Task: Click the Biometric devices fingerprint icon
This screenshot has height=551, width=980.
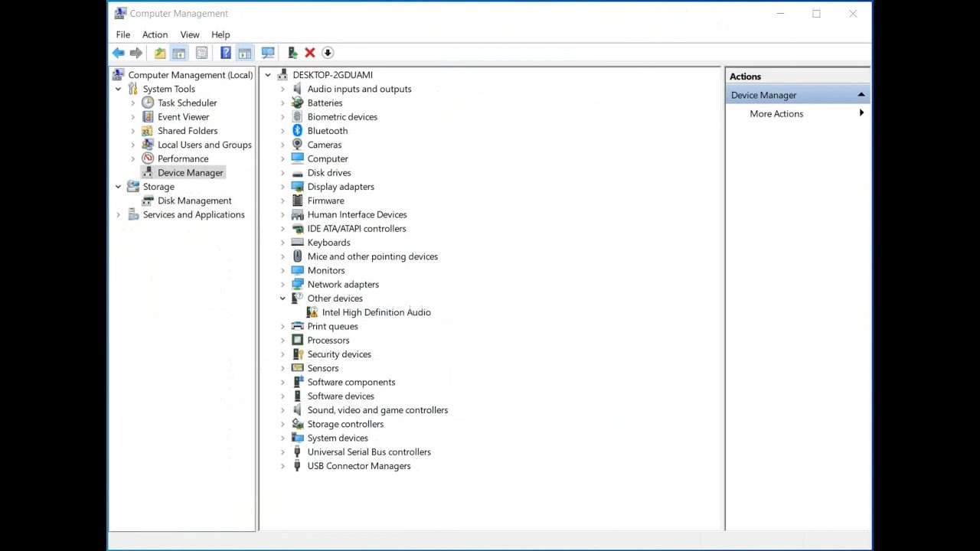Action: (298, 117)
